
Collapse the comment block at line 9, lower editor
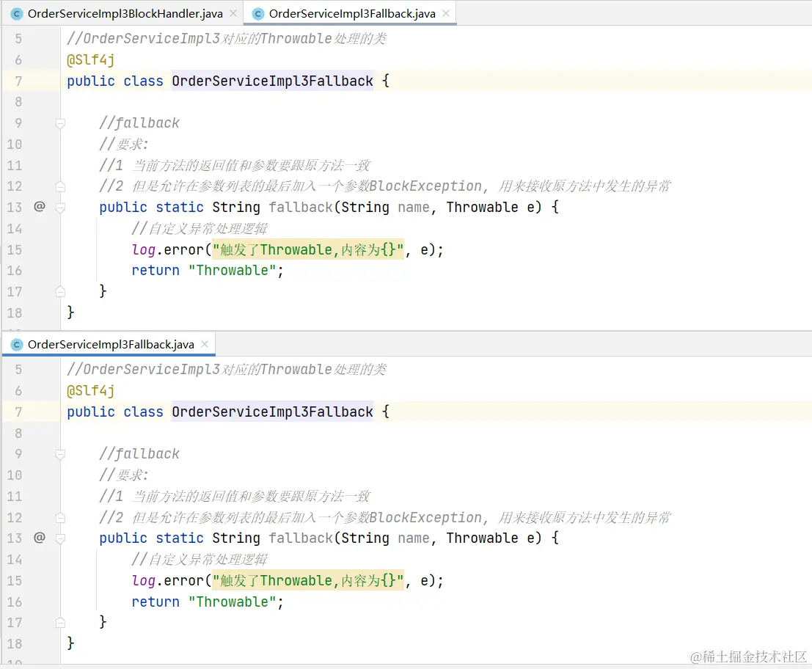click(x=60, y=454)
